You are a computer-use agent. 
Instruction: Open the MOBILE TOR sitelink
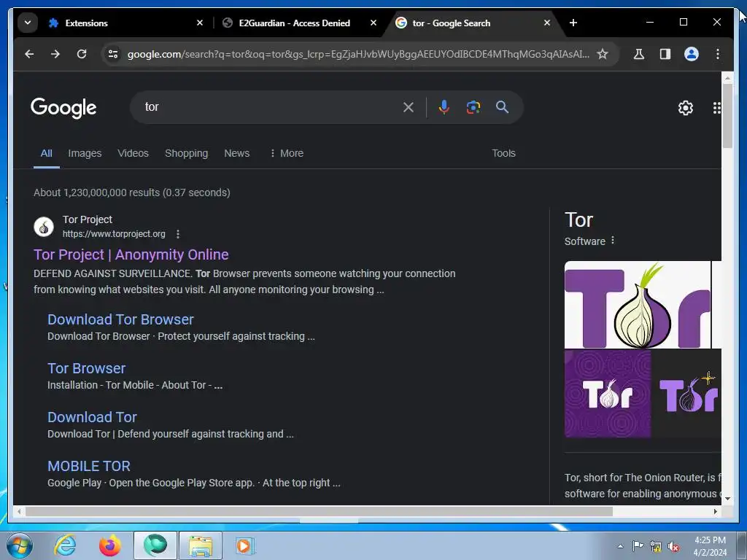88,466
